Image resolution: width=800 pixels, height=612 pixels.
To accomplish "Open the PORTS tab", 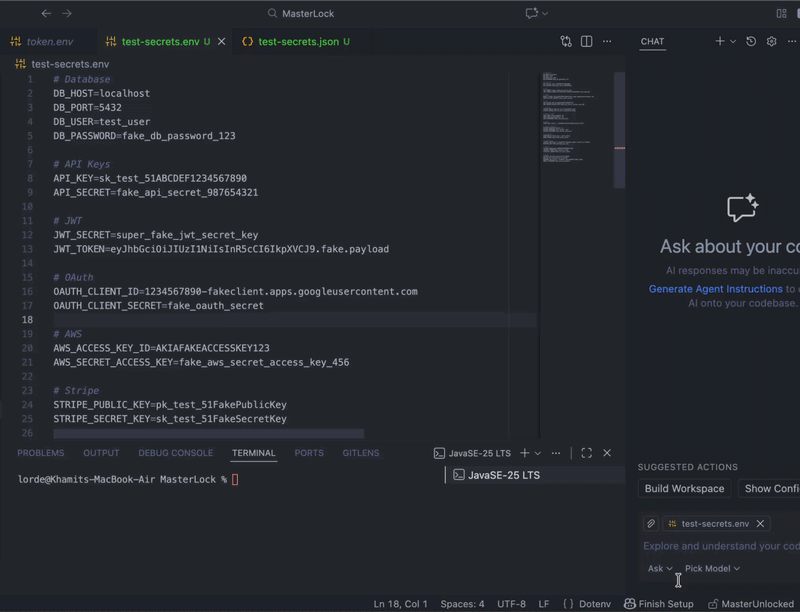I will tap(309, 453).
